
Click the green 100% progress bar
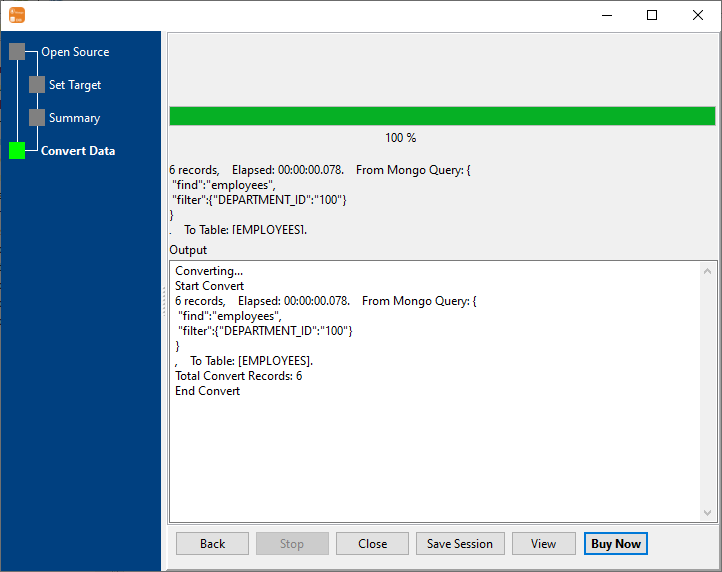click(x=442, y=116)
